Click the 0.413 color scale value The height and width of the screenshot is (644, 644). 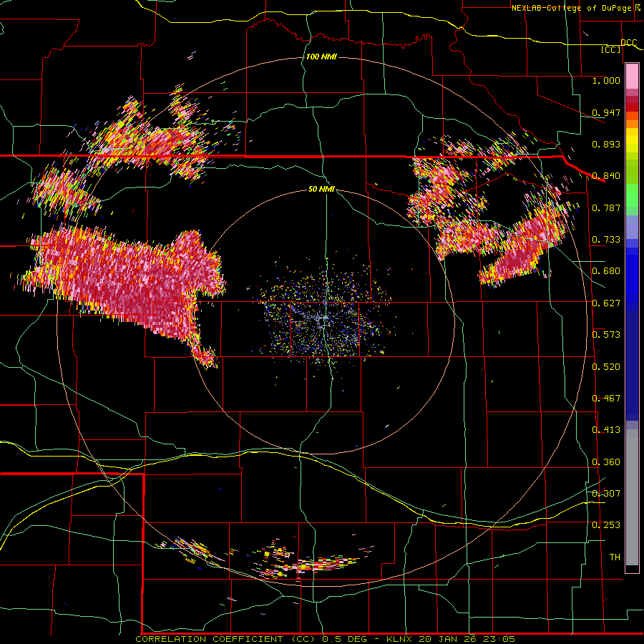pos(606,430)
